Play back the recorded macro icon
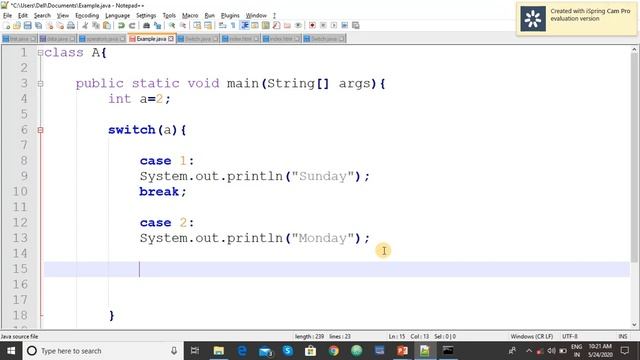The height and width of the screenshot is (360, 640). (x=334, y=25)
